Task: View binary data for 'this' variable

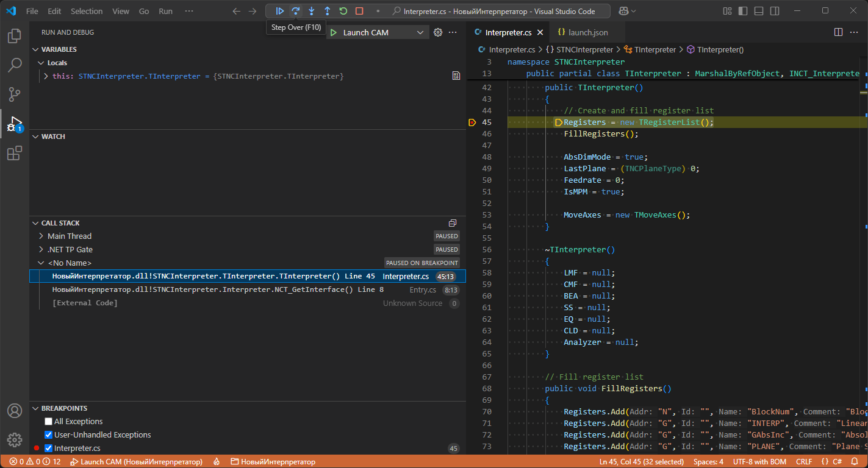Action: point(456,76)
